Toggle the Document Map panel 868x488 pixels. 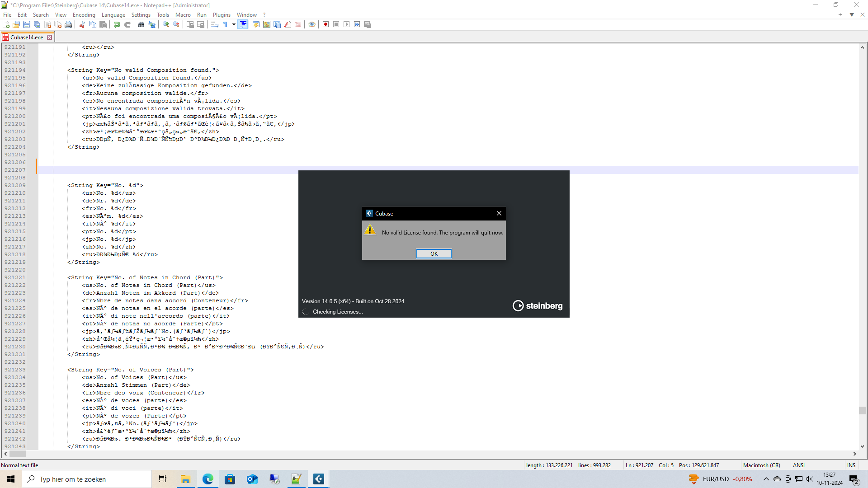tap(267, 24)
